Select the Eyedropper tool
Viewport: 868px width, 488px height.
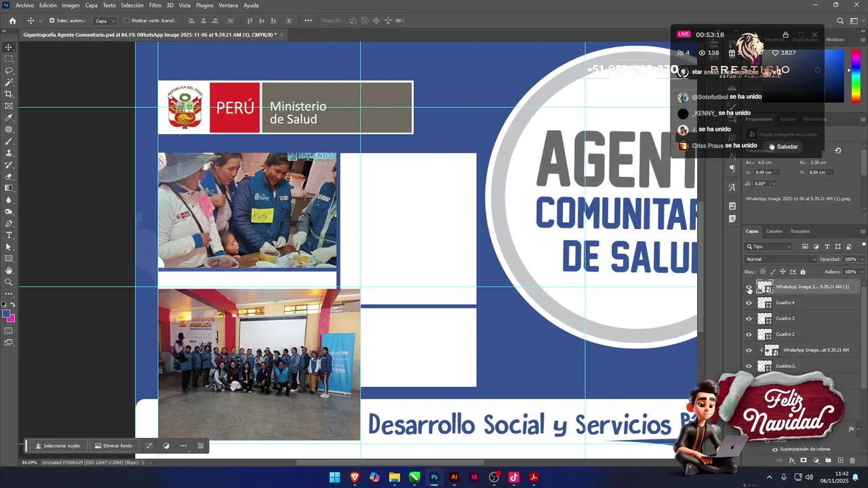[x=9, y=117]
